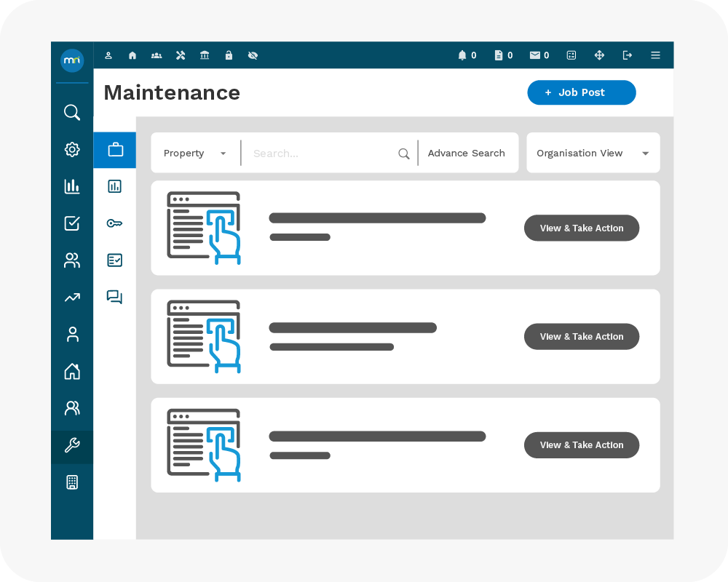This screenshot has height=582, width=728.
Task: Click the logout arrow icon
Action: coord(628,55)
